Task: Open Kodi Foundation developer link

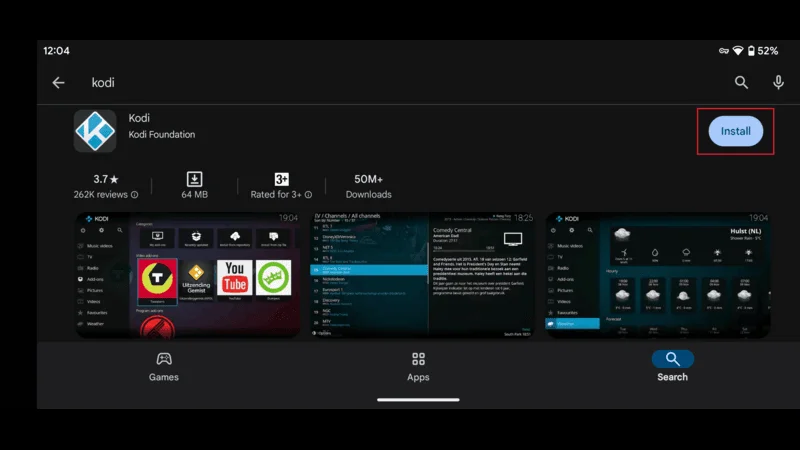Action: click(162, 134)
